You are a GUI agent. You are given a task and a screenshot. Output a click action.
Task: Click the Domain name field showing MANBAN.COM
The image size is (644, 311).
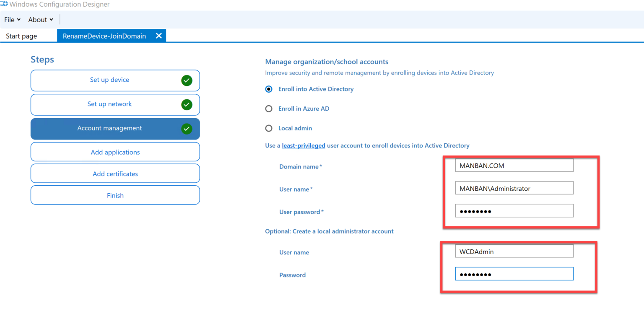[514, 165]
